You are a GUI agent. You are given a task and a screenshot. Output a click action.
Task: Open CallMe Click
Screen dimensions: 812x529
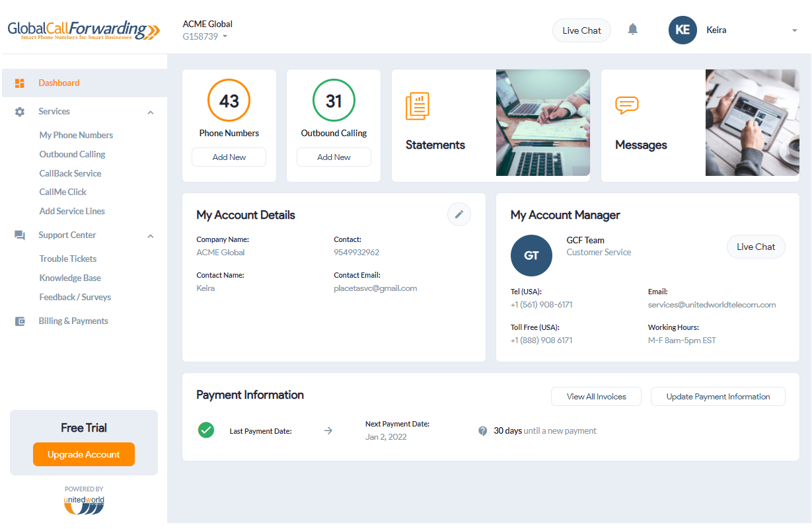[x=63, y=192]
